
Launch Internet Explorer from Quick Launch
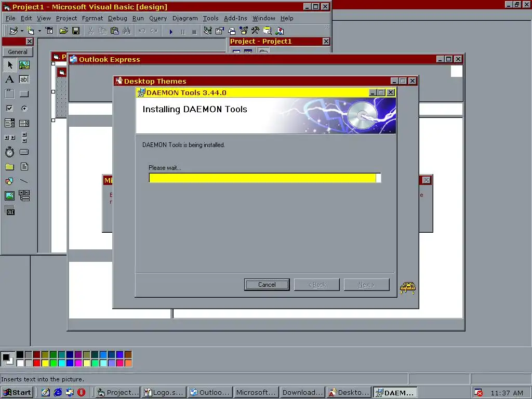pyautogui.click(x=58, y=393)
